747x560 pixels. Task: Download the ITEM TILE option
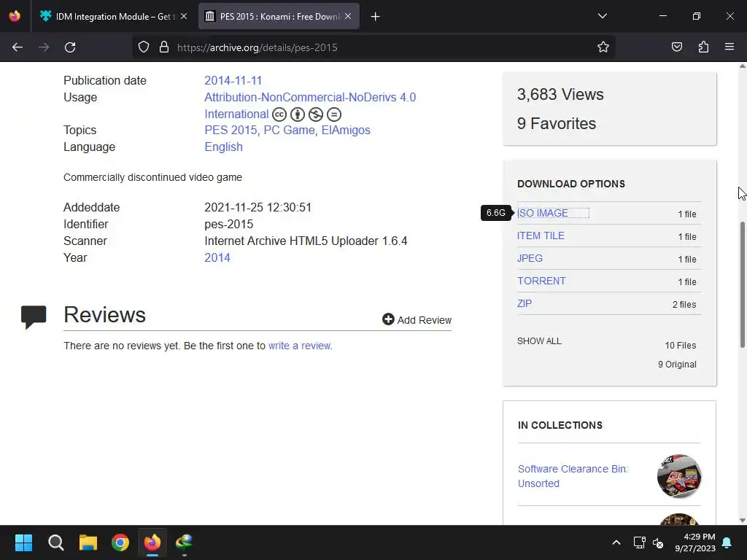(541, 236)
